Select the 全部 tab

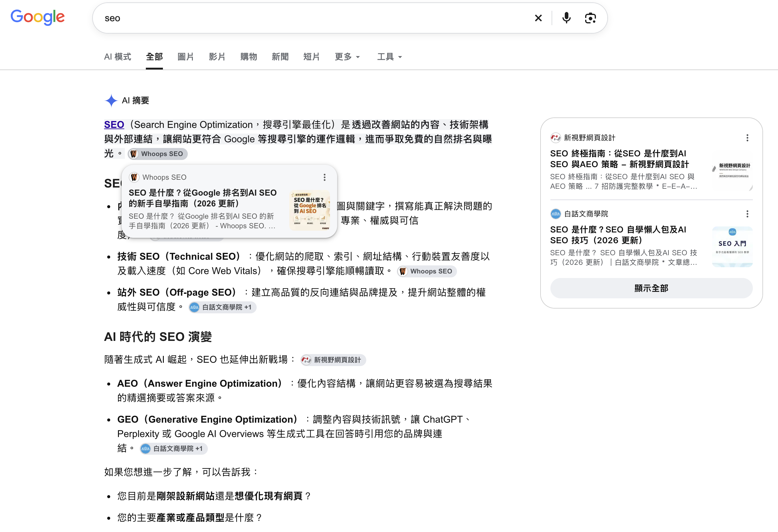(154, 57)
